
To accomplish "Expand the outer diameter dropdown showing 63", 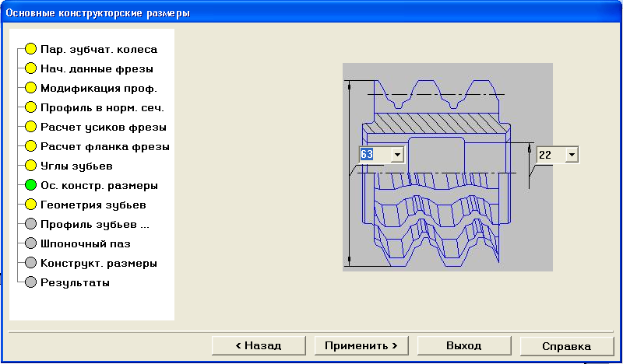I will point(397,155).
